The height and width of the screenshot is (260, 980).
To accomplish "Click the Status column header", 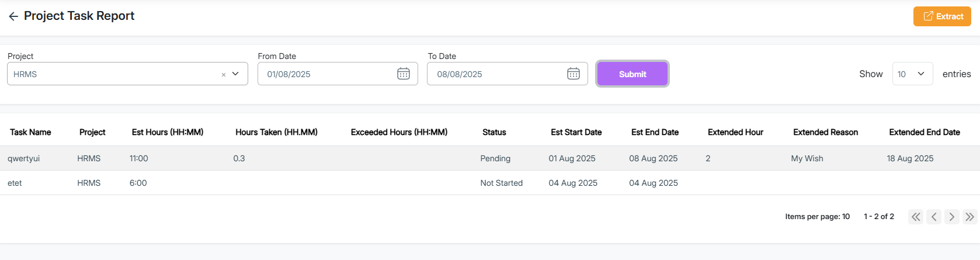I will pos(494,132).
